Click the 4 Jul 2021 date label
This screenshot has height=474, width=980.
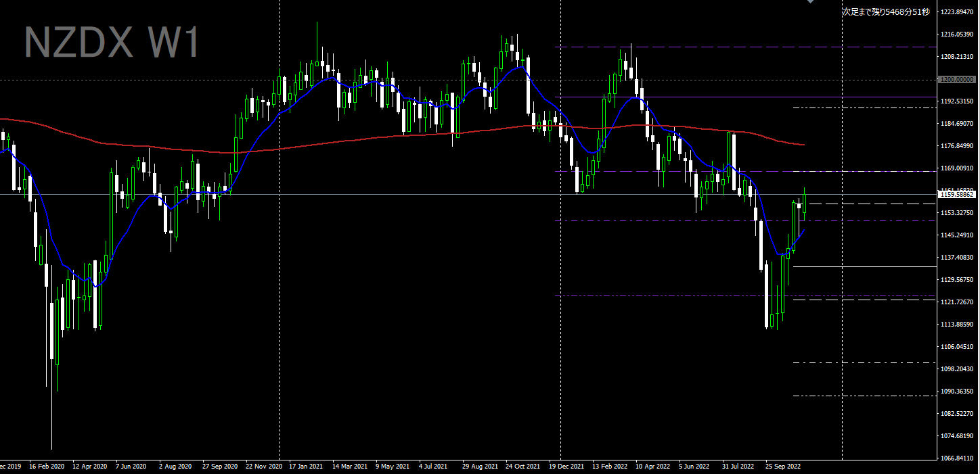(433, 467)
